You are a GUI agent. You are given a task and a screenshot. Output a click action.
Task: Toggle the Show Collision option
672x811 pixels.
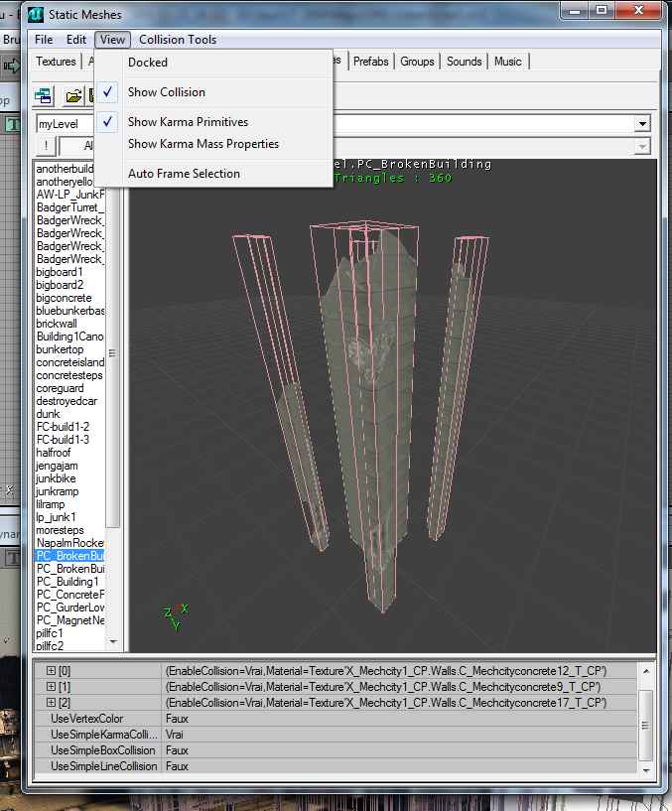pos(166,92)
